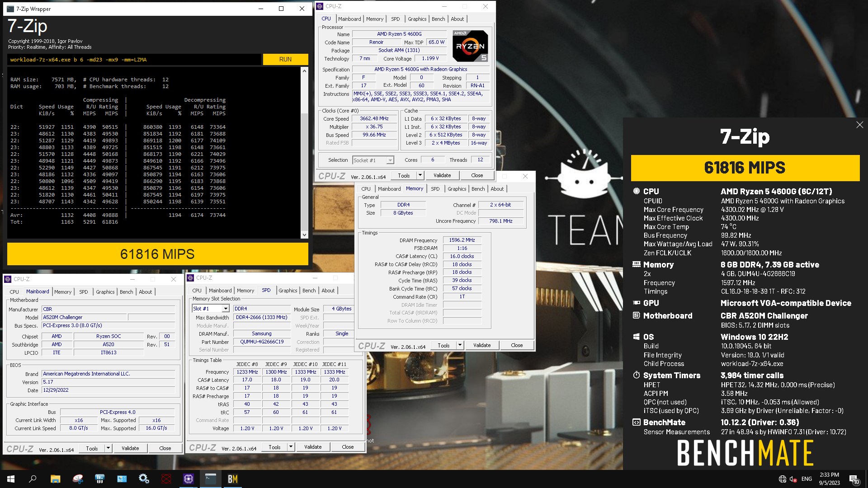Open Mainboard tab in CPU-Z SPD window
Image resolution: width=868 pixels, height=488 pixels.
pyautogui.click(x=220, y=291)
